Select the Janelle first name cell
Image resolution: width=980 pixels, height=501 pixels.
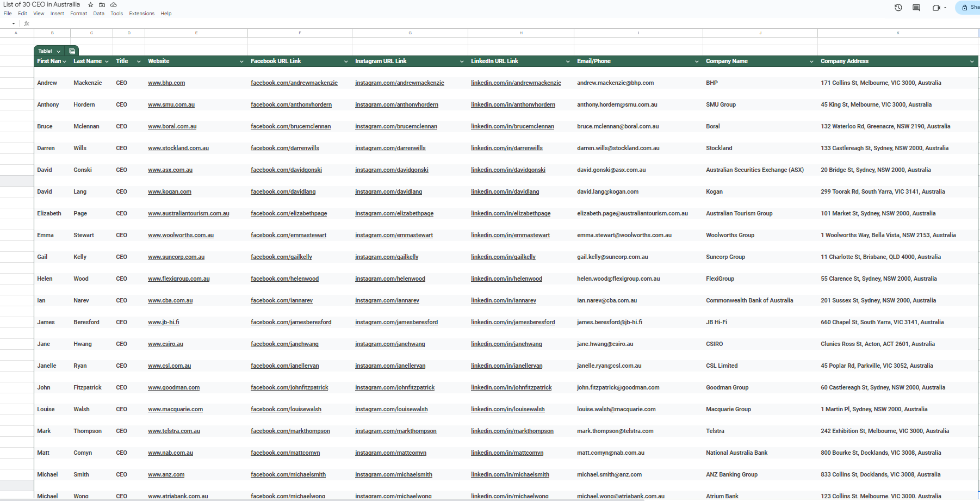[x=52, y=366]
